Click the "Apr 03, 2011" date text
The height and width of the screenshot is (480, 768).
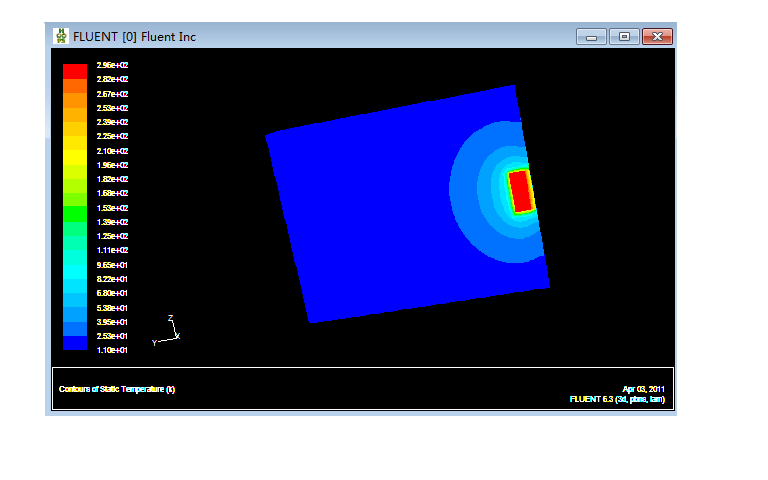click(x=642, y=389)
